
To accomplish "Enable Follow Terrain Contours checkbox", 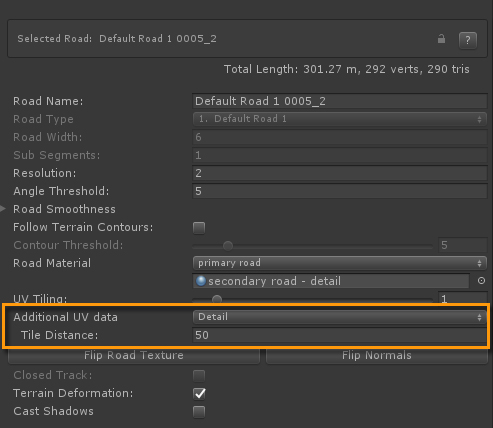I will pos(199,228).
